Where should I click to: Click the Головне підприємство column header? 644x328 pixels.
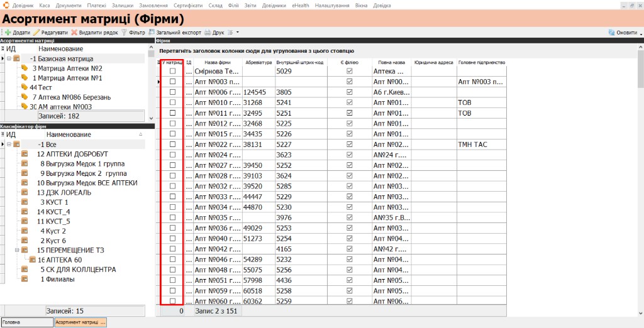click(482, 62)
